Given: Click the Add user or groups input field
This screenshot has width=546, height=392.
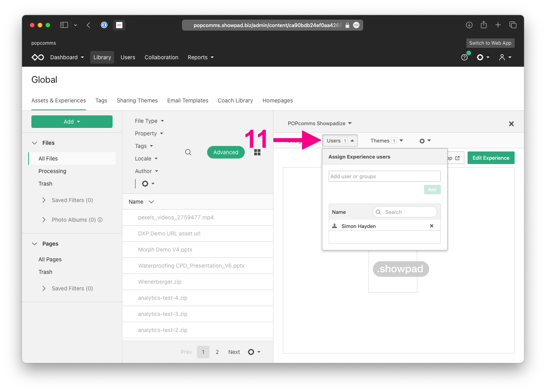Looking at the screenshot, I should 384,176.
